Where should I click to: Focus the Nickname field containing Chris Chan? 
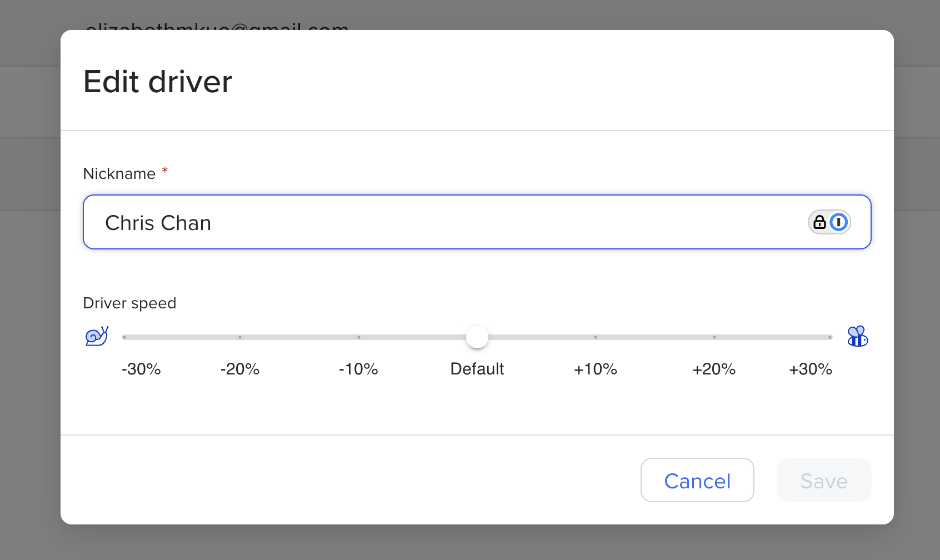444,222
